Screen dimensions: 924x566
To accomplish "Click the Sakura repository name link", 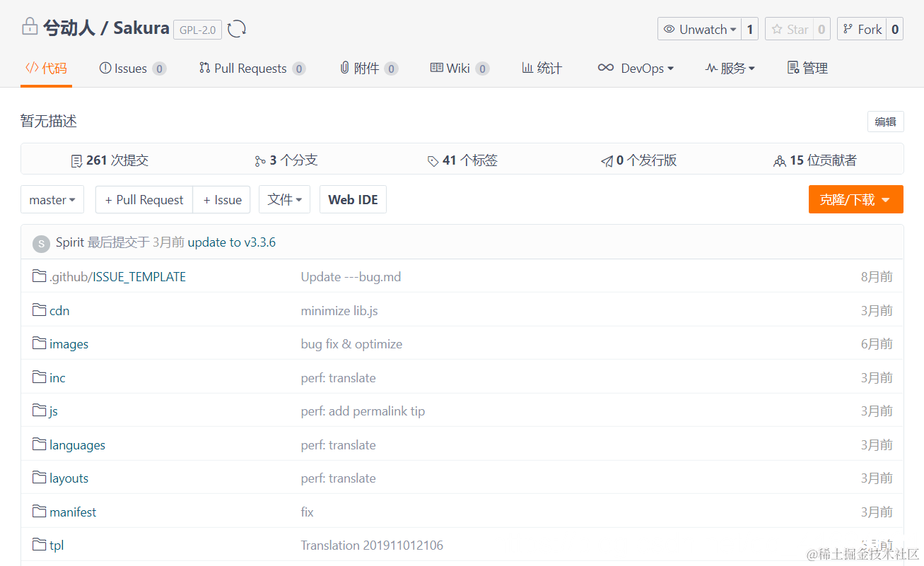I will 141,28.
